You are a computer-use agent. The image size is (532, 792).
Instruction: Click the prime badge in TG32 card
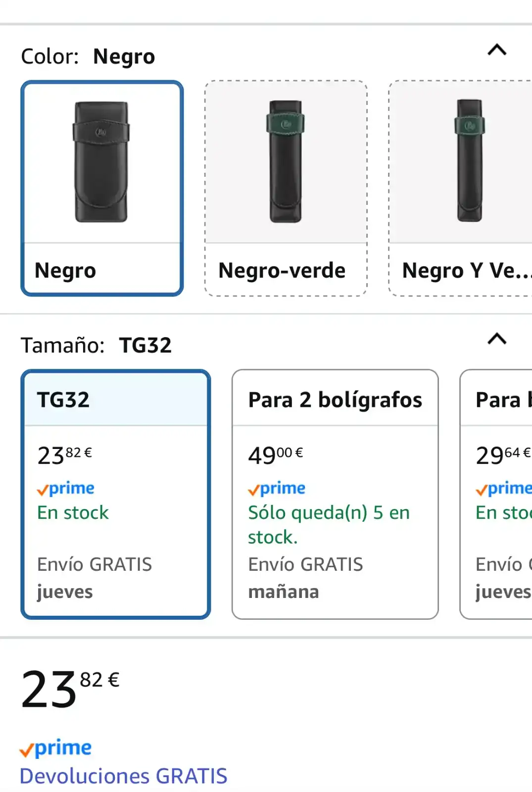point(66,489)
